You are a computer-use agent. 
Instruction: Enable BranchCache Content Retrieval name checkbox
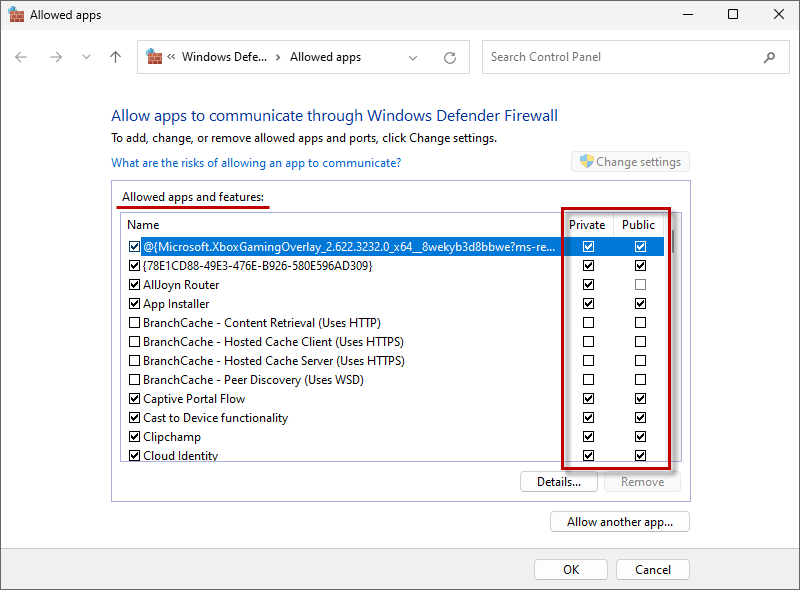tap(134, 323)
